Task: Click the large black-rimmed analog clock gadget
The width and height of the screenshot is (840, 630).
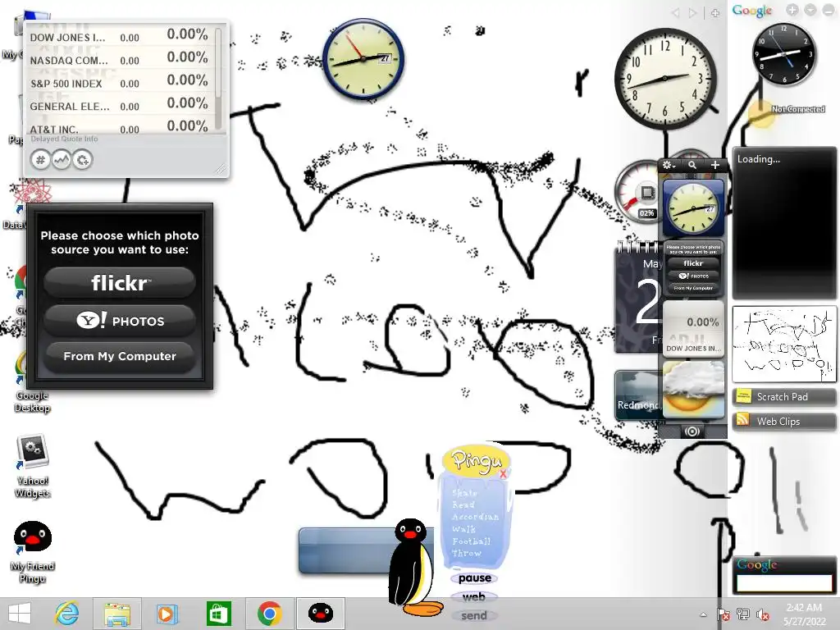Action: pos(664,78)
